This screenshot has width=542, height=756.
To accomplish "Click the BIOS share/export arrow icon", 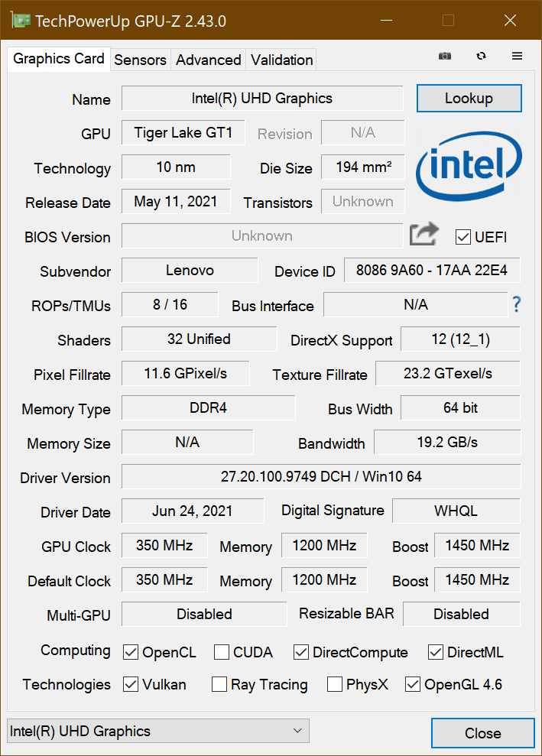I will point(424,235).
